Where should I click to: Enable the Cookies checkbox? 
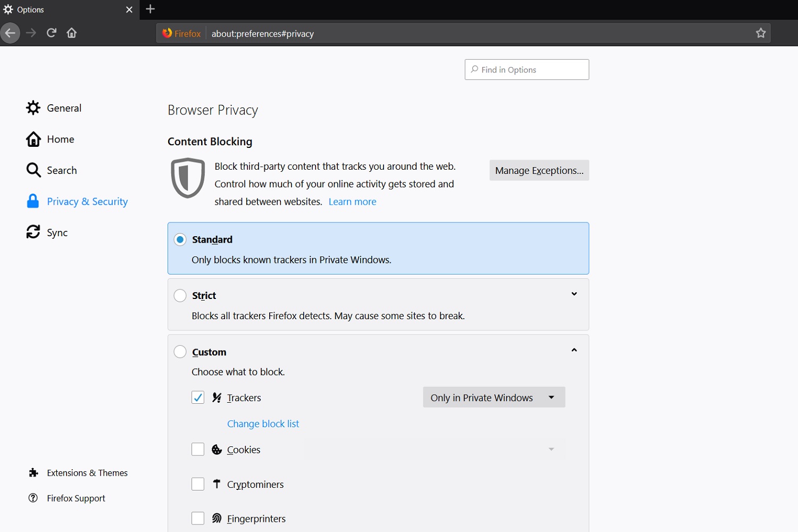[198, 450]
